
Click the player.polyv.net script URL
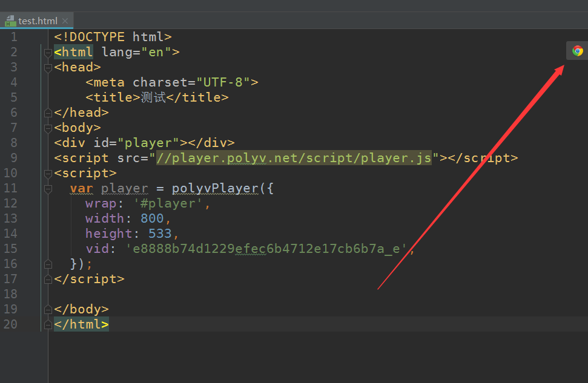pyautogui.click(x=294, y=158)
